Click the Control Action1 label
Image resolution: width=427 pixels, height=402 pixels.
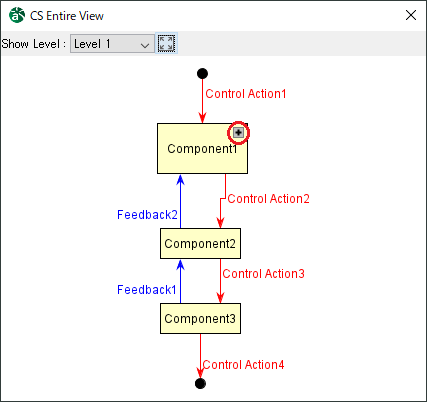pos(246,94)
